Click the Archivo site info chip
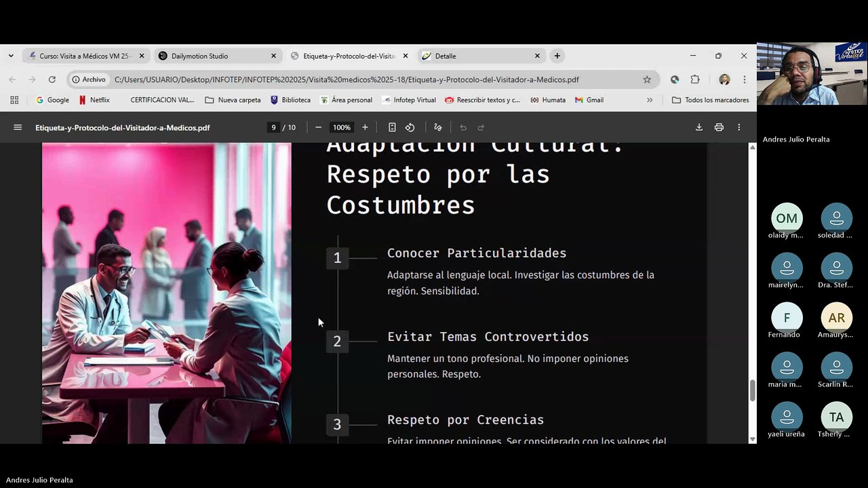868x488 pixels. tap(90, 79)
